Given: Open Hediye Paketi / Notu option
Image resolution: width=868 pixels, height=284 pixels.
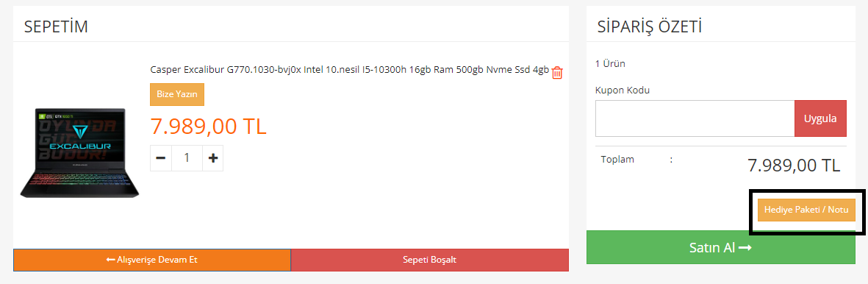Looking at the screenshot, I should point(806,210).
